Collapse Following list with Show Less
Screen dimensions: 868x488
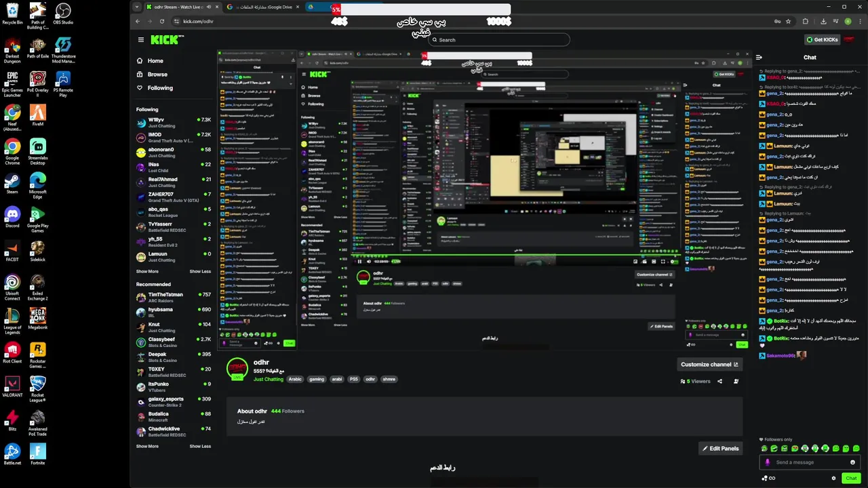point(200,271)
